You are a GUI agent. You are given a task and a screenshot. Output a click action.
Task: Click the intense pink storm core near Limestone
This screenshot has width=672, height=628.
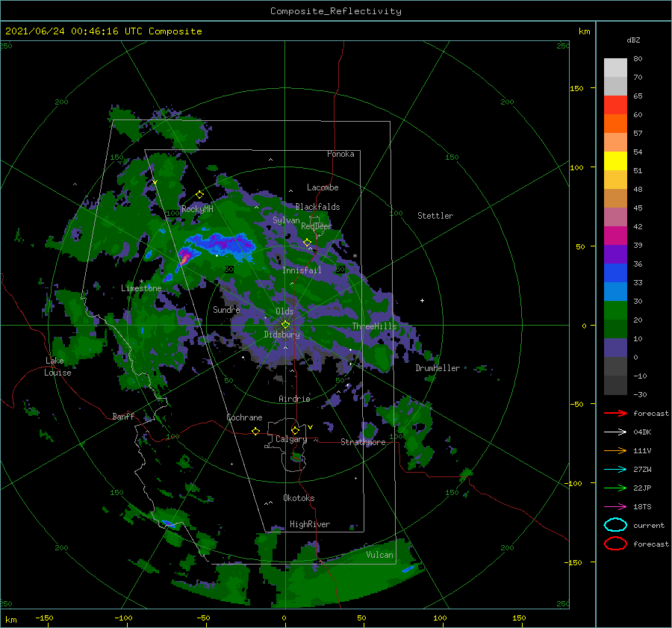(x=186, y=257)
